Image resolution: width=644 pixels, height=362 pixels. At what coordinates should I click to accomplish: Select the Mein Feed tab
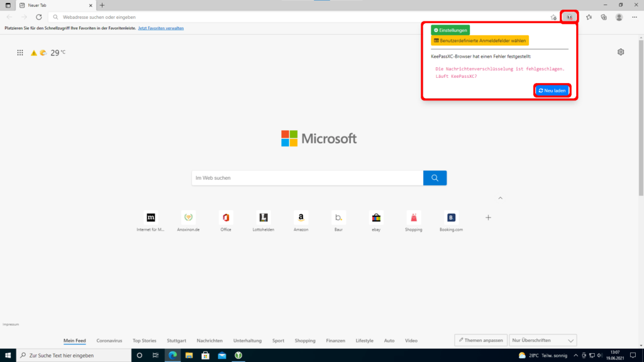[75, 341]
